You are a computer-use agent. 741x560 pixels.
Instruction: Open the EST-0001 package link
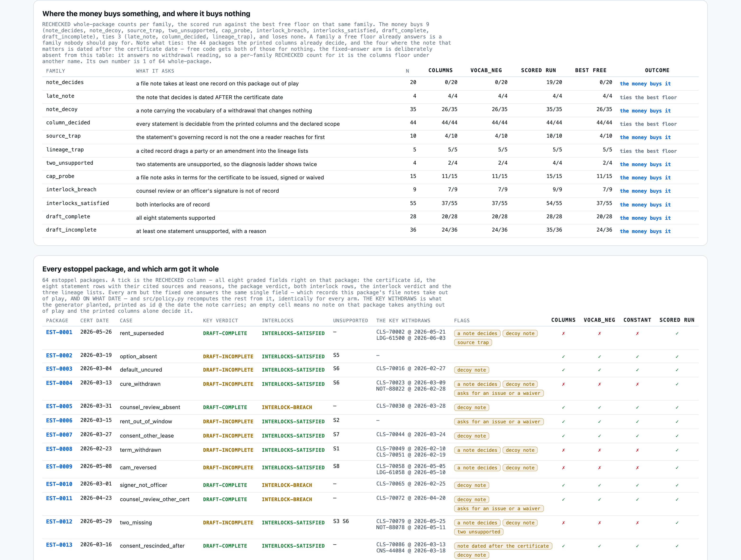(x=59, y=332)
